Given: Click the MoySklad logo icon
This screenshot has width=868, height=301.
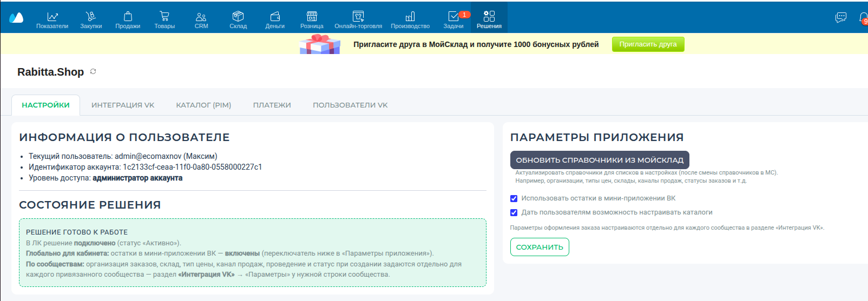Looking at the screenshot, I should coord(16,17).
